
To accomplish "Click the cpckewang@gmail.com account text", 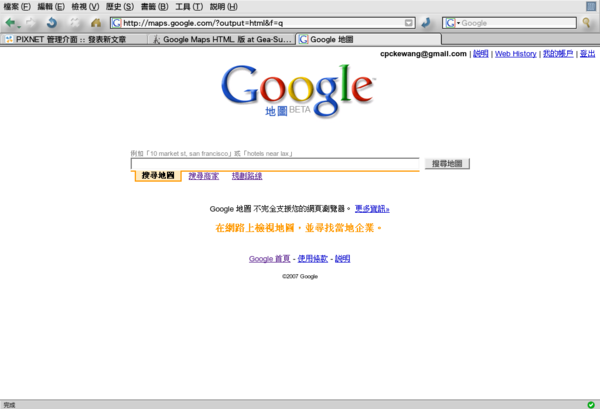I will click(x=423, y=54).
